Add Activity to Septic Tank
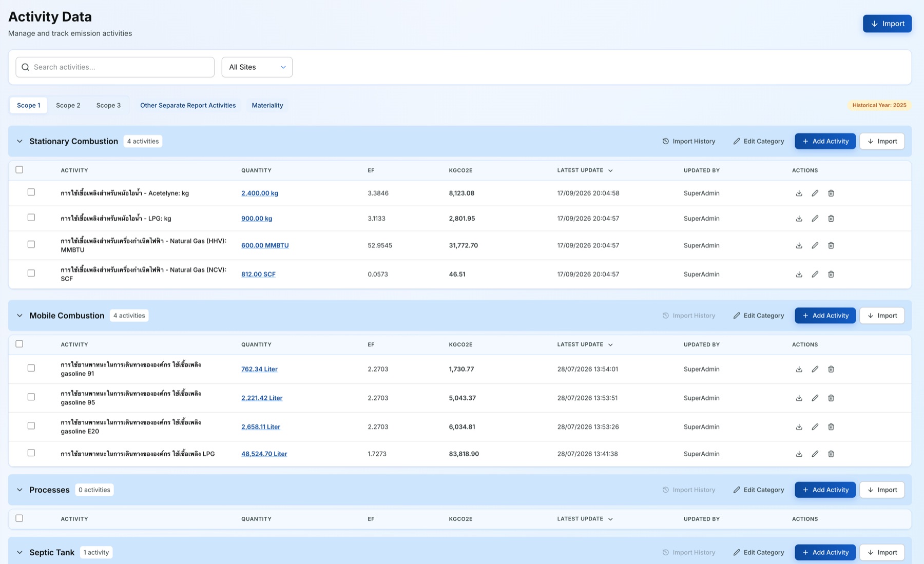Viewport: 924px width, 564px height. pos(825,553)
